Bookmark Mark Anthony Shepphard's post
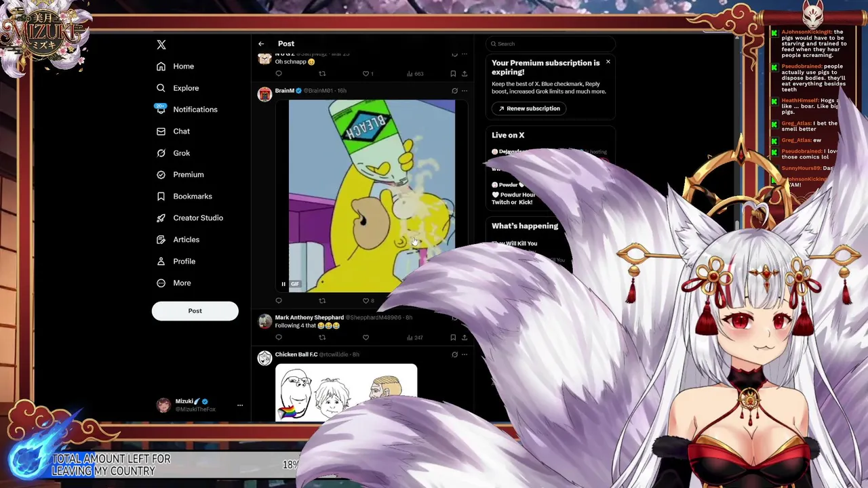Image resolution: width=868 pixels, height=488 pixels. pyautogui.click(x=453, y=338)
